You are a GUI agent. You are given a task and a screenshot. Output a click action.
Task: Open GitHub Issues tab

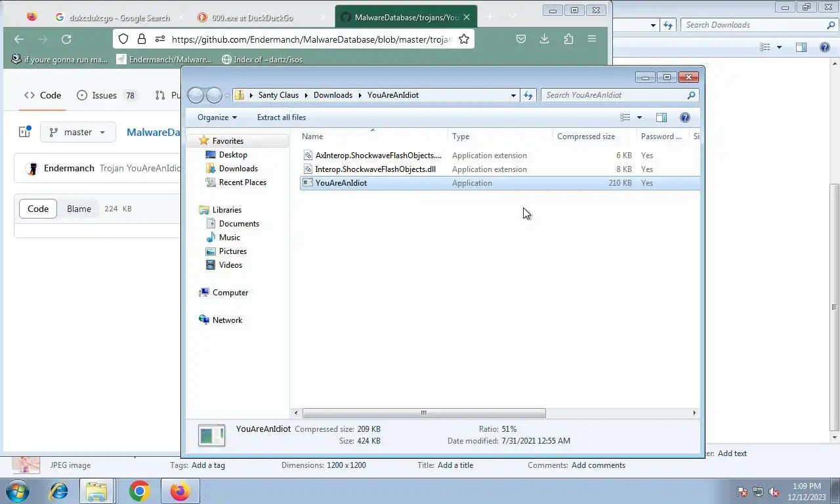[x=106, y=95]
